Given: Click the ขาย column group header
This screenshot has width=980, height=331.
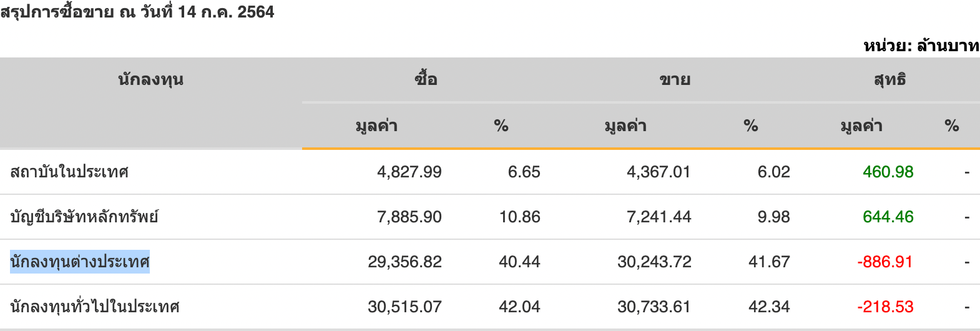Looking at the screenshot, I should tap(675, 80).
